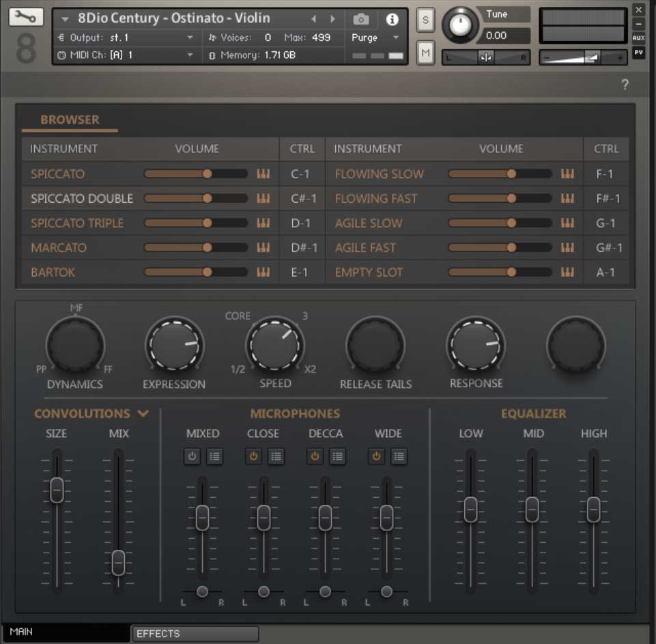Screen dimensions: 656x644
Task: Select the SPICCATO articulation
Action: click(58, 173)
